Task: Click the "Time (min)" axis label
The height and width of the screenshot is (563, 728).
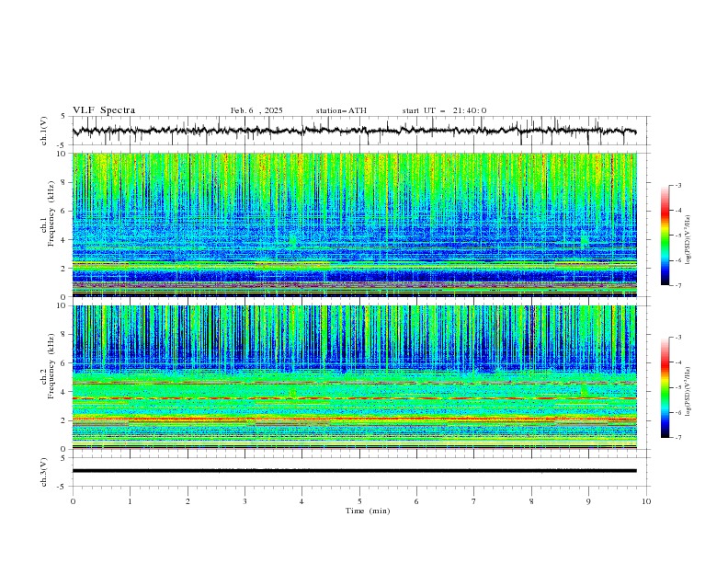Action: (x=368, y=511)
